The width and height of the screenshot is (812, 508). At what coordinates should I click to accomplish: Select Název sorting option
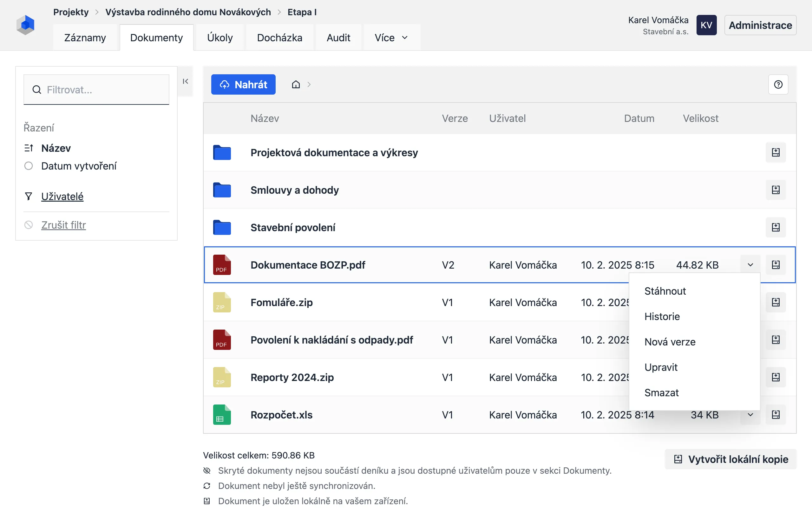(x=56, y=148)
